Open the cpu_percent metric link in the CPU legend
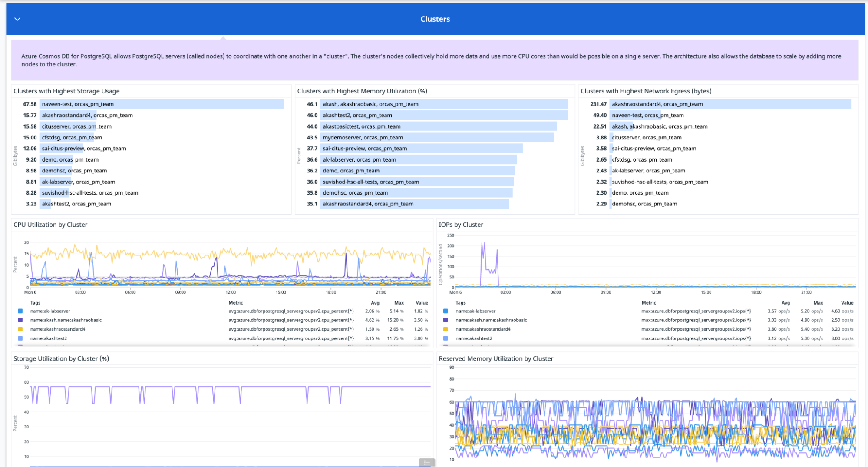The image size is (868, 467). pyautogui.click(x=292, y=311)
